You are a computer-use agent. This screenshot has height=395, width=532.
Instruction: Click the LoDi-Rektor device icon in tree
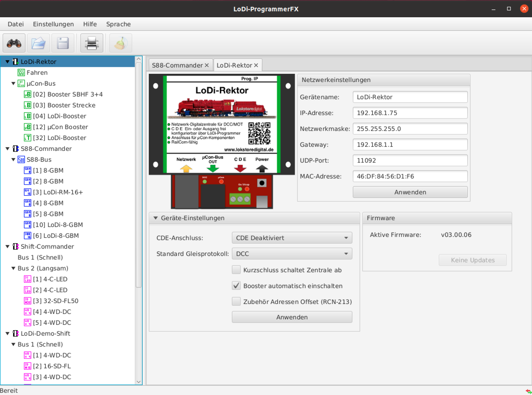click(16, 62)
